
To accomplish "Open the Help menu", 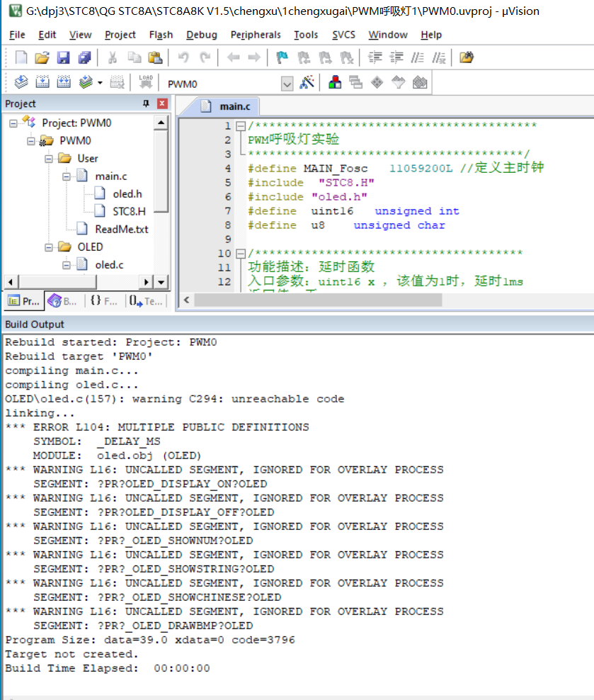I will point(430,35).
